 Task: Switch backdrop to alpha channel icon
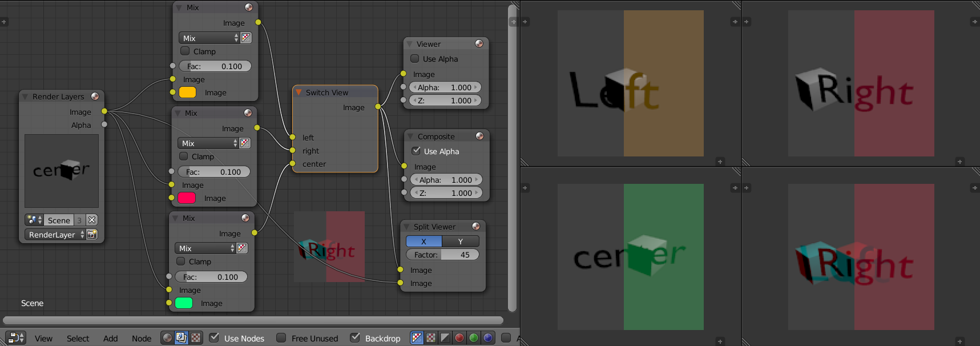pyautogui.click(x=445, y=338)
